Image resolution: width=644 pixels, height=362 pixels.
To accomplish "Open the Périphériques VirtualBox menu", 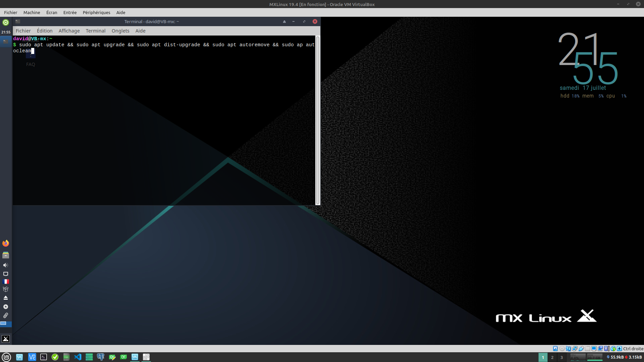I will click(x=96, y=12).
